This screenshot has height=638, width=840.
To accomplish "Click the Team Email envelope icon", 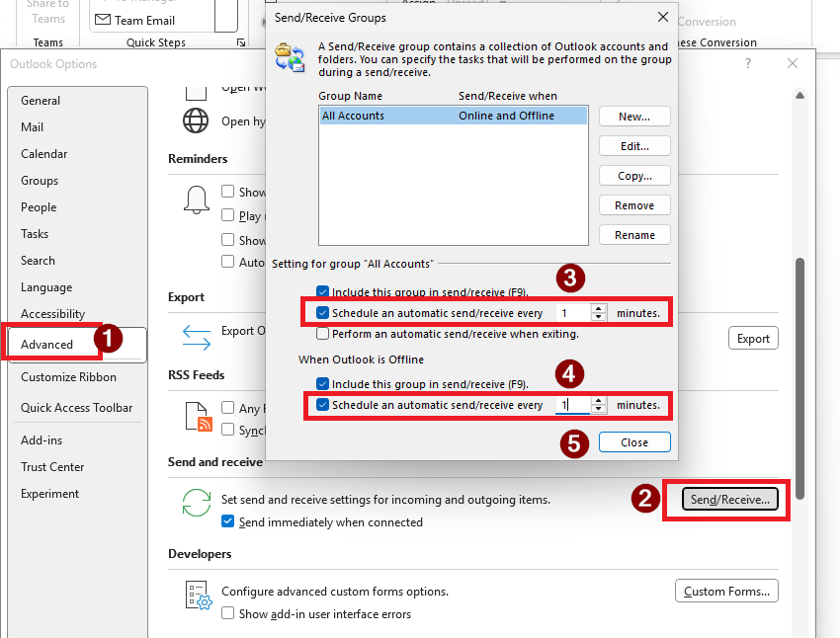I will pos(103,20).
